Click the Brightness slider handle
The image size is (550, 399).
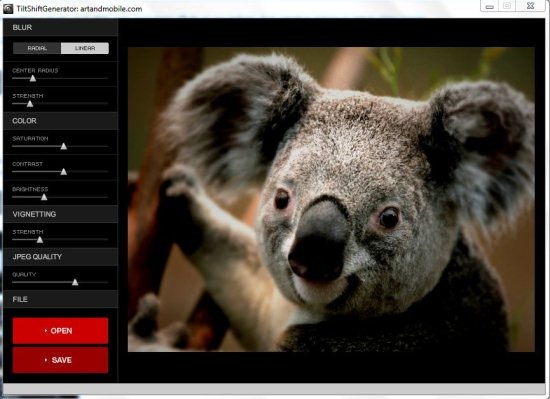(44, 197)
